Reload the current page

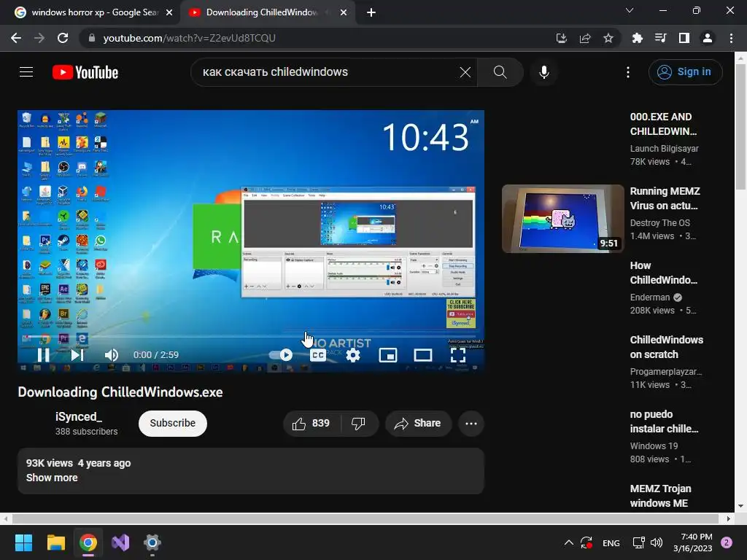[63, 38]
